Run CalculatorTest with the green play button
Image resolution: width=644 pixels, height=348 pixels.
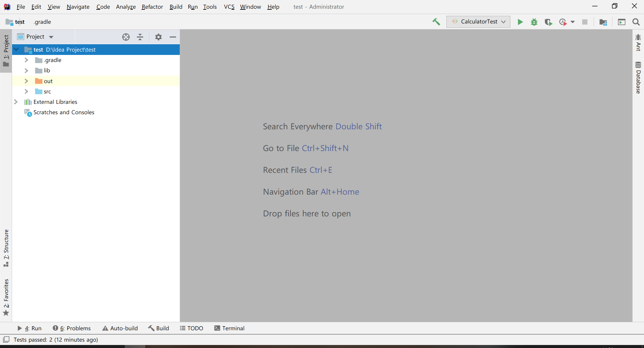click(520, 22)
